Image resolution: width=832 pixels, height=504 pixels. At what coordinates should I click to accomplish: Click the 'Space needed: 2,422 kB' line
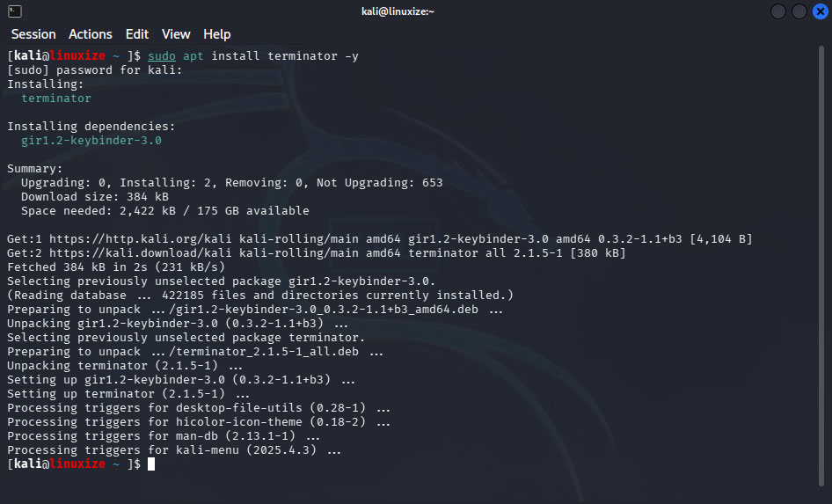pyautogui.click(x=165, y=211)
